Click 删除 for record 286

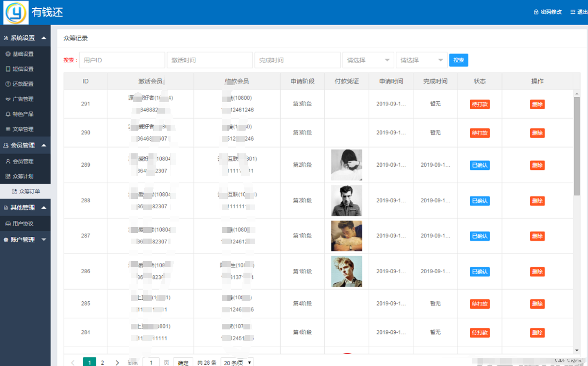pyautogui.click(x=537, y=272)
